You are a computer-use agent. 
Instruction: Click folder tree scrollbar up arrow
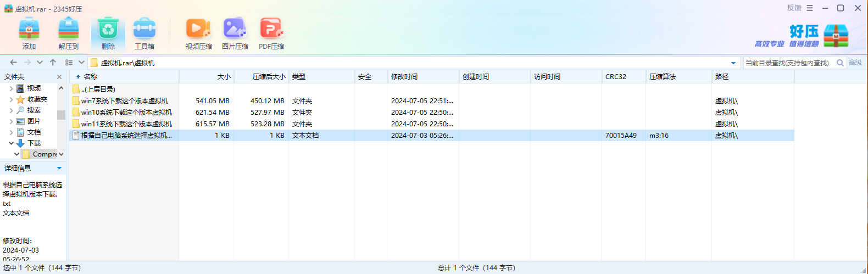[x=61, y=88]
